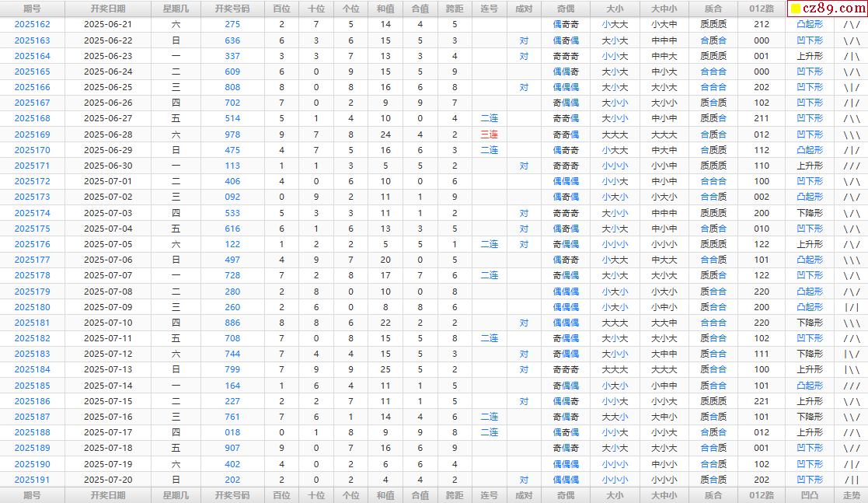This screenshot has height=503, width=868.
Task: Select date cell 2025-07-20
Action: [x=108, y=480]
